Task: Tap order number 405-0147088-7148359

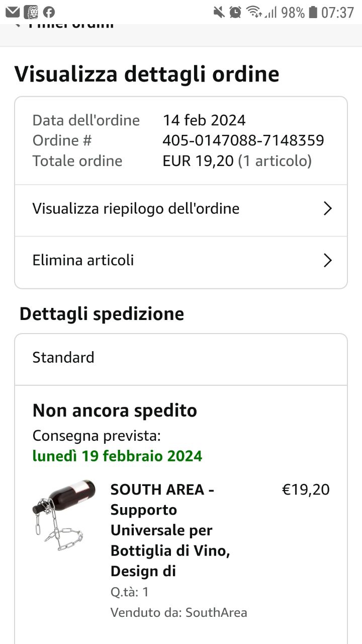Action: (x=243, y=140)
